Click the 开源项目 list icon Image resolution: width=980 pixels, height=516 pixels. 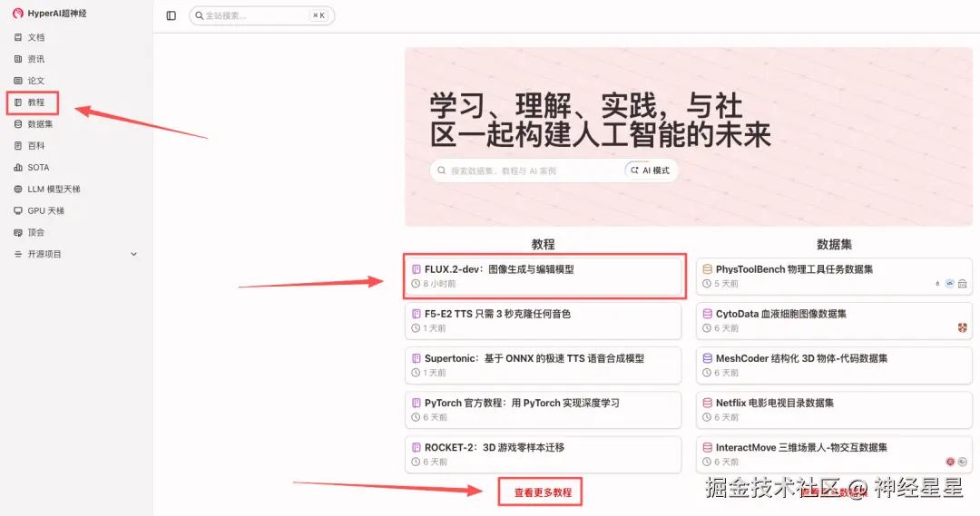coord(18,254)
